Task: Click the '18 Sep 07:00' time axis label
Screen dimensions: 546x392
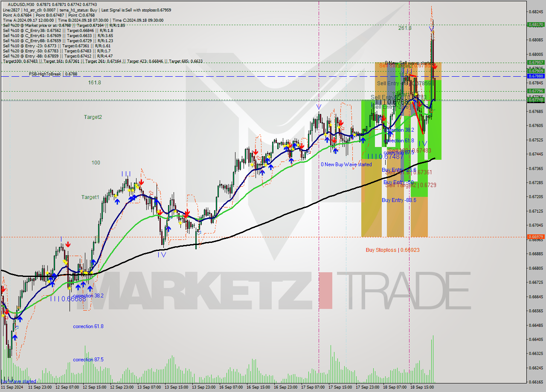Action: [395, 387]
